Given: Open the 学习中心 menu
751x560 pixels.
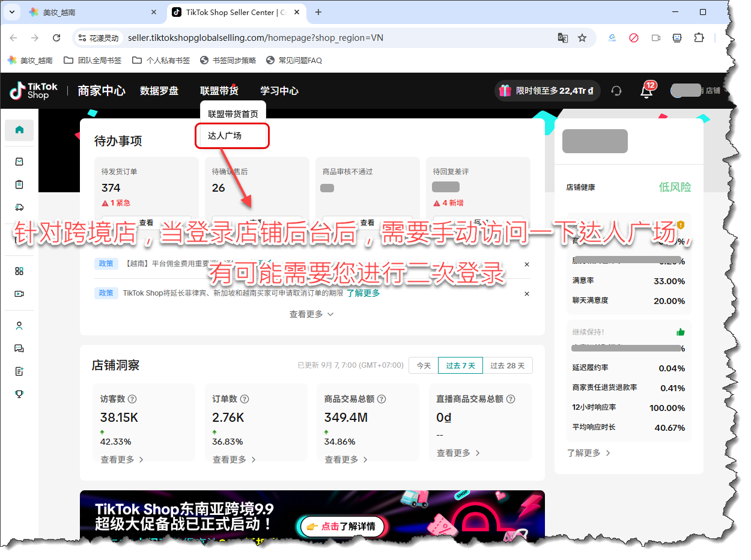Looking at the screenshot, I should (279, 91).
